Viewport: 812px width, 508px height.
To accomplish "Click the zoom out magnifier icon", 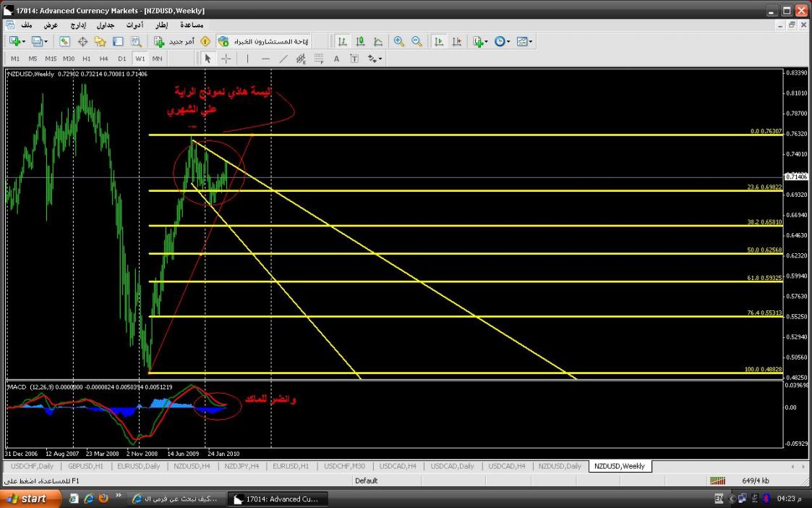I will point(416,42).
